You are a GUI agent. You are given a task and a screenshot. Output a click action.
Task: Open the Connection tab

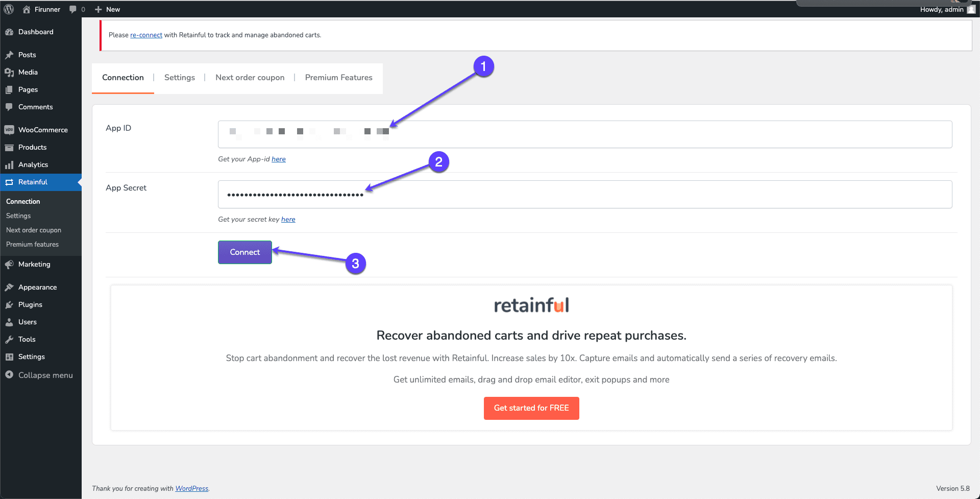point(123,78)
